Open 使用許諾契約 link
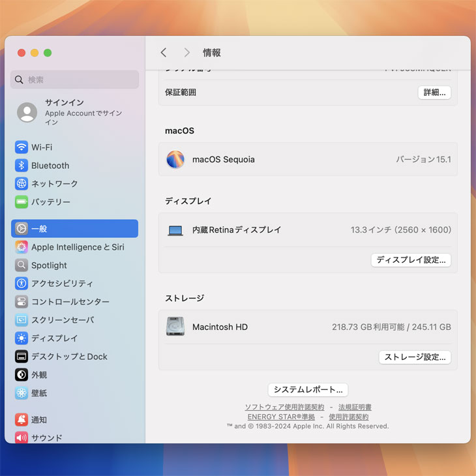476x476 pixels. 349,417
